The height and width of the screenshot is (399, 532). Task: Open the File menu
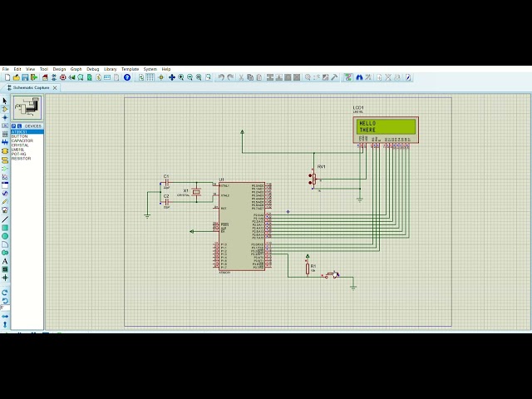pyautogui.click(x=6, y=69)
